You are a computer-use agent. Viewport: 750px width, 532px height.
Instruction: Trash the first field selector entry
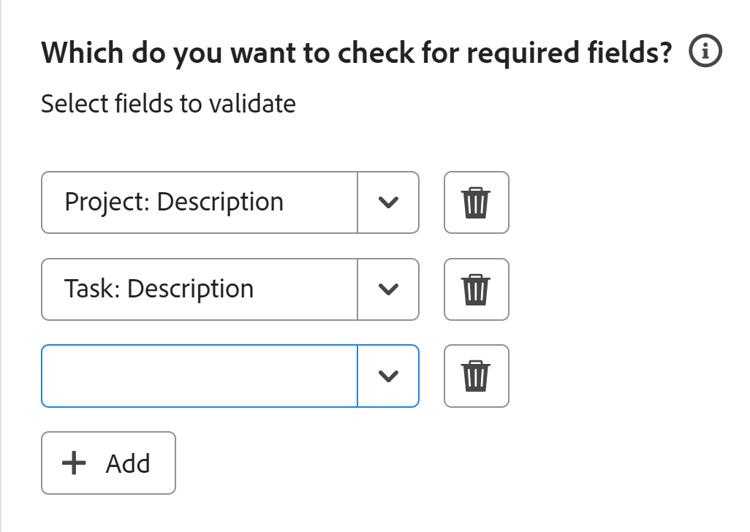[476, 203]
